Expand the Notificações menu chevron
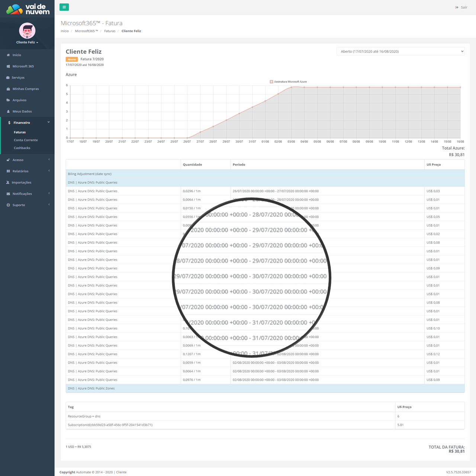Image resolution: width=476 pixels, height=476 pixels. [49, 193]
